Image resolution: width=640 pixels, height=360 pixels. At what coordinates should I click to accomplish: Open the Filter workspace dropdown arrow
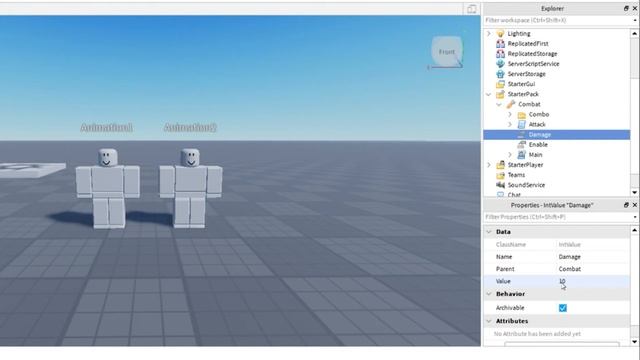click(x=635, y=20)
